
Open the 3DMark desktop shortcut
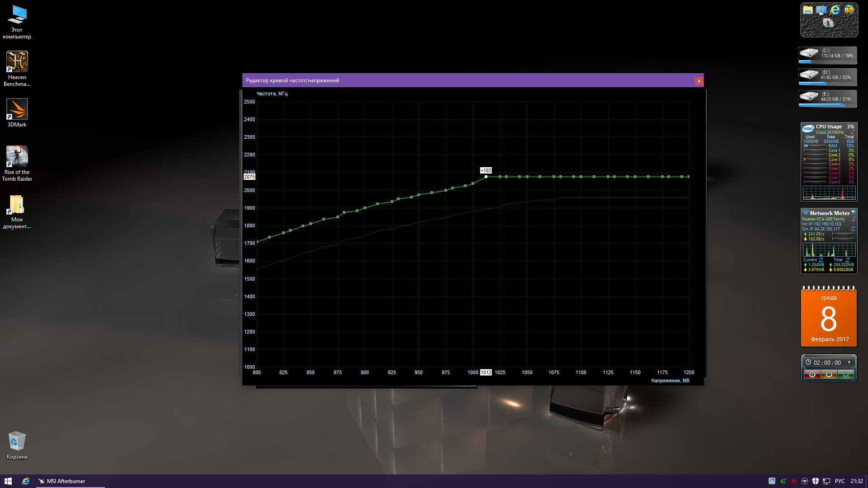17,109
